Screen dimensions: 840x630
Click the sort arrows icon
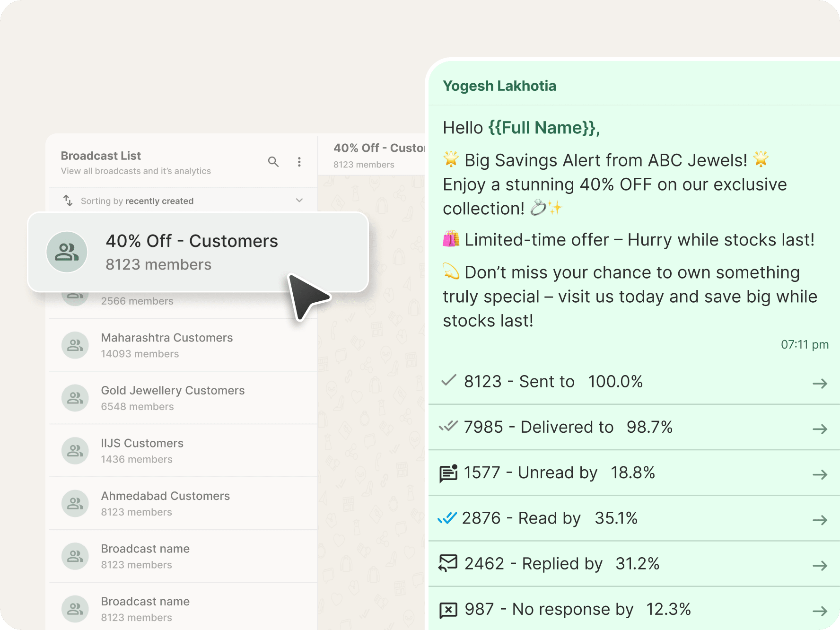click(x=68, y=201)
